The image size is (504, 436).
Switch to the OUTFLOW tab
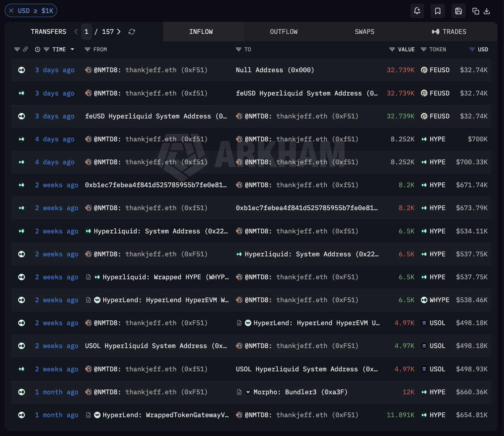pos(284,32)
